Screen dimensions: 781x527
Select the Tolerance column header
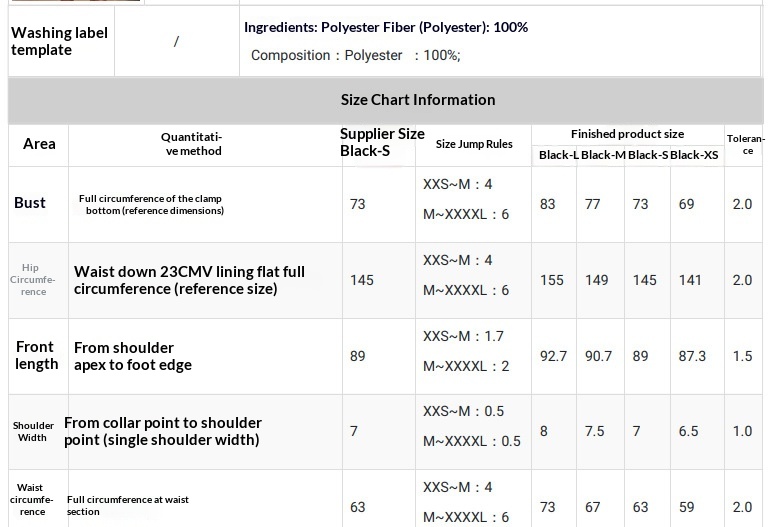click(x=746, y=144)
